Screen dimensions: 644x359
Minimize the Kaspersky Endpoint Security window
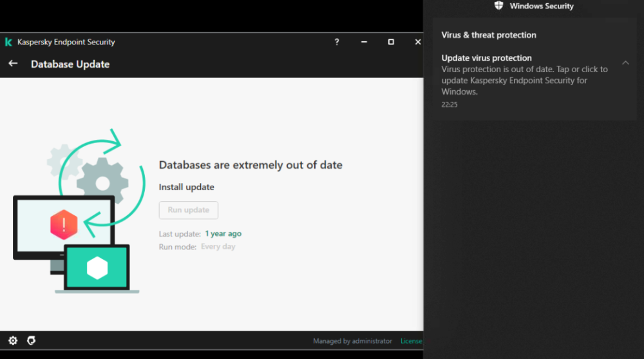(364, 42)
